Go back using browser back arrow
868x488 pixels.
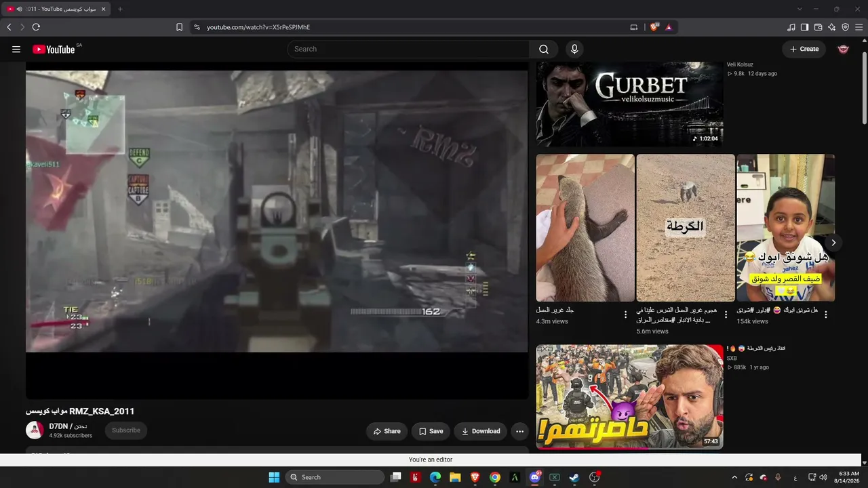coord(9,27)
